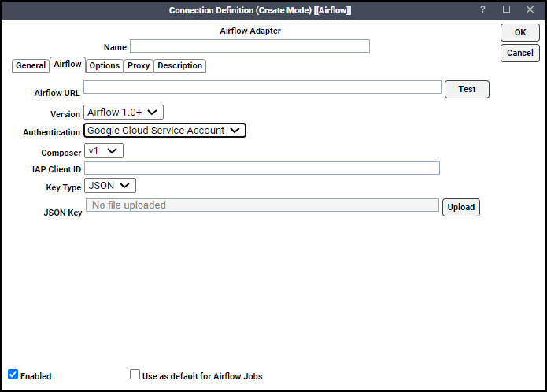Viewport: 547px width, 392px height.
Task: Uncheck the Enabled checkbox
Action: pyautogui.click(x=13, y=375)
